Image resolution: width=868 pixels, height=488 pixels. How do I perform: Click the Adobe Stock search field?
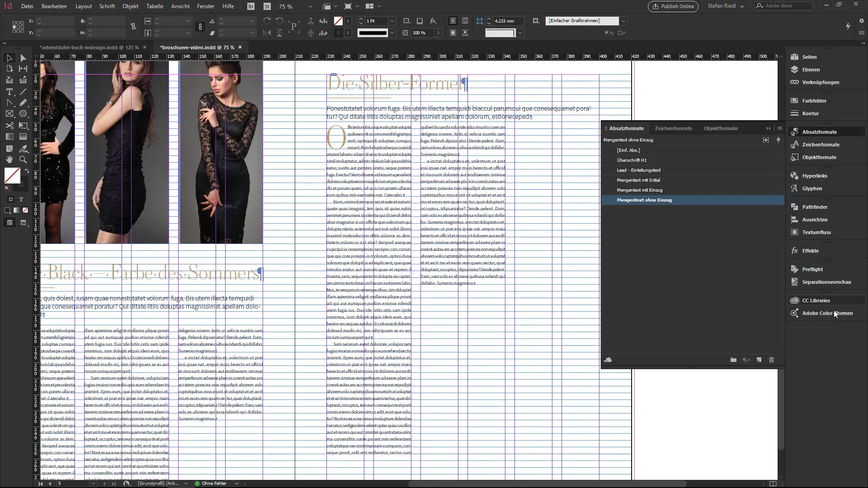(x=783, y=6)
